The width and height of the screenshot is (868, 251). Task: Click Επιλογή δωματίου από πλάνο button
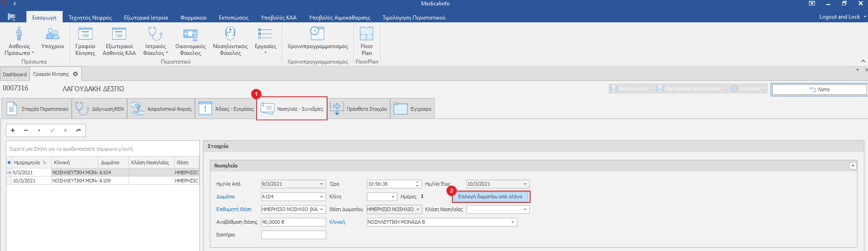491,197
